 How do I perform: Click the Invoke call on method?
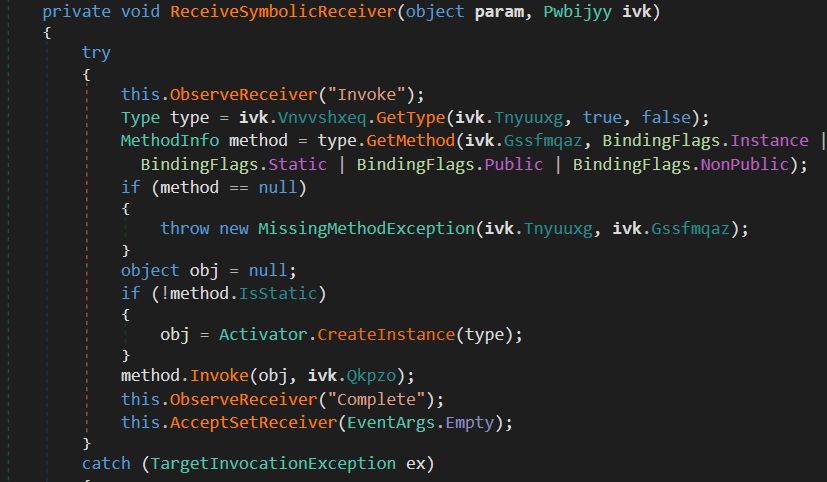[x=219, y=375]
